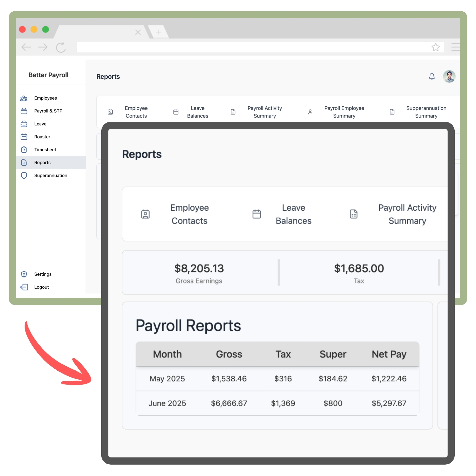Open the Payroll Employee Summary report
The width and height of the screenshot is (476, 476).
tap(344, 112)
